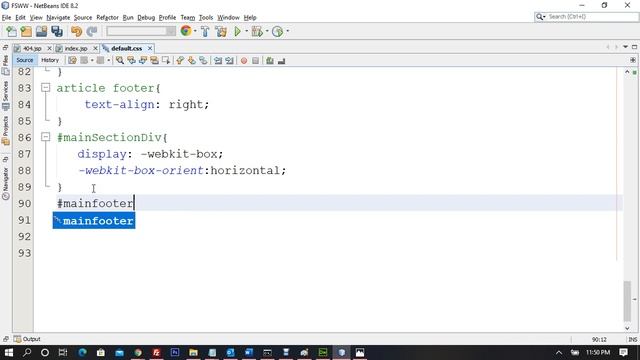Click the Save All toolbar icon
This screenshot has width=640, height=360.
point(57,31)
